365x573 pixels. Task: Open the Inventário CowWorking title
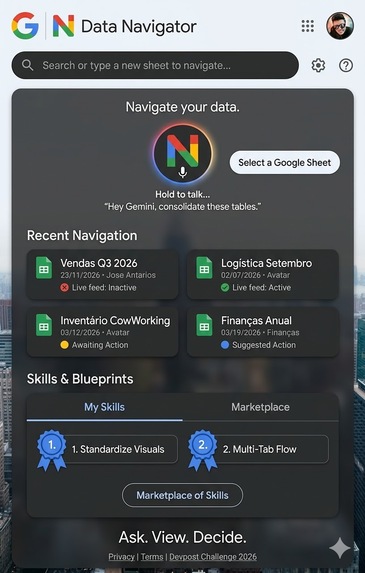coord(115,320)
